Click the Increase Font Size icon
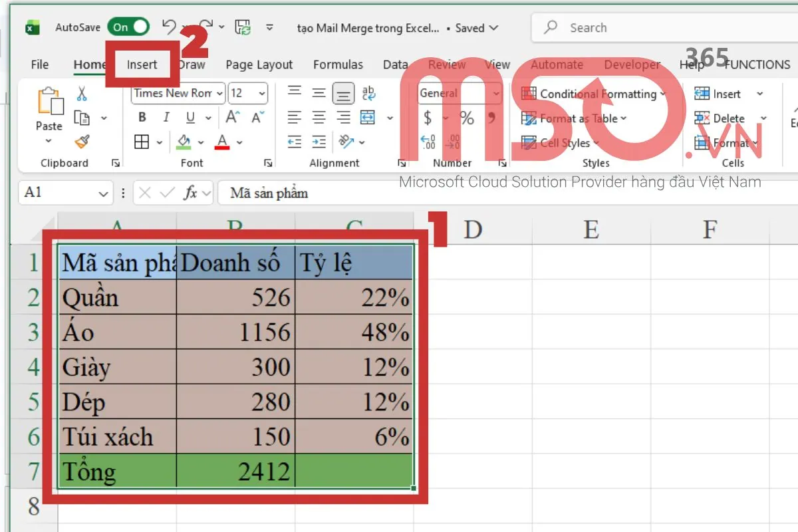Viewport: 798px width, 532px height. tap(231, 117)
